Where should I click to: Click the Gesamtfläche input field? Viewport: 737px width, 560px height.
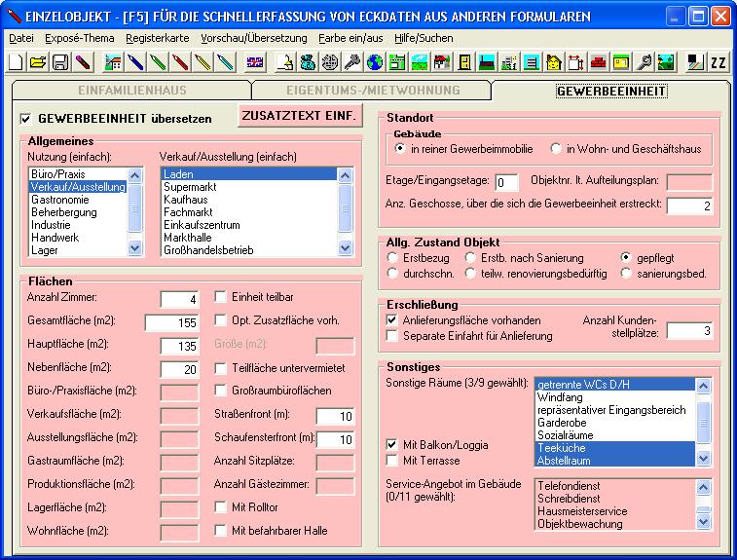(171, 322)
